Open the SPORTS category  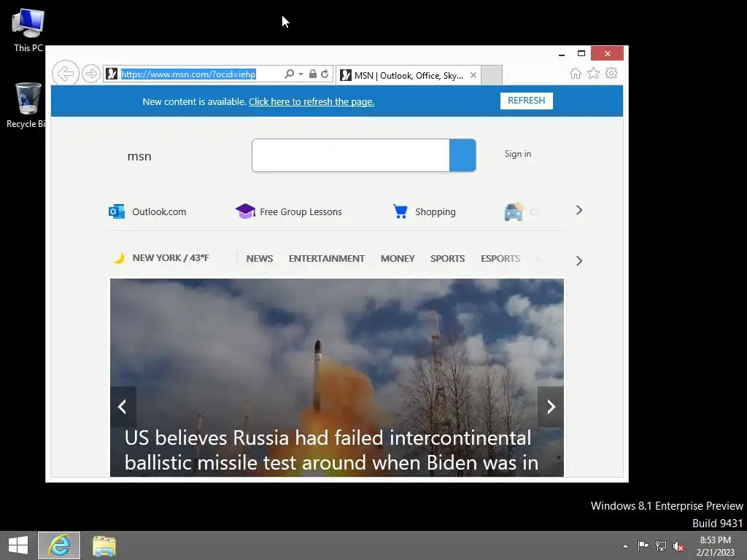click(x=447, y=259)
